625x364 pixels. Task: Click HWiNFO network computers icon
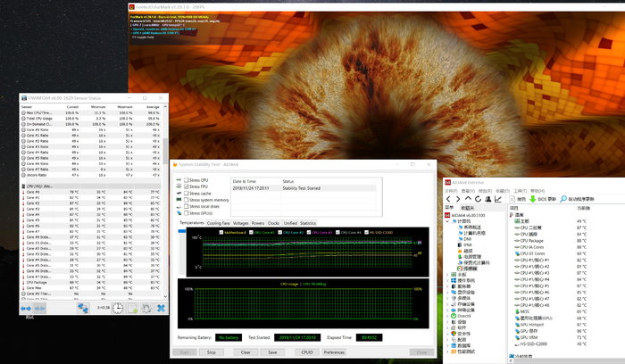click(x=81, y=308)
